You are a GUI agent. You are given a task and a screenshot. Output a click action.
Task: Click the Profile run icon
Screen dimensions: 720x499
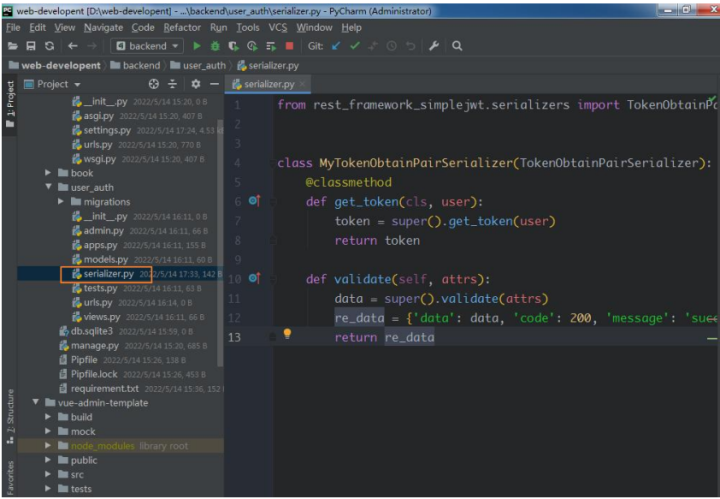pos(252,46)
